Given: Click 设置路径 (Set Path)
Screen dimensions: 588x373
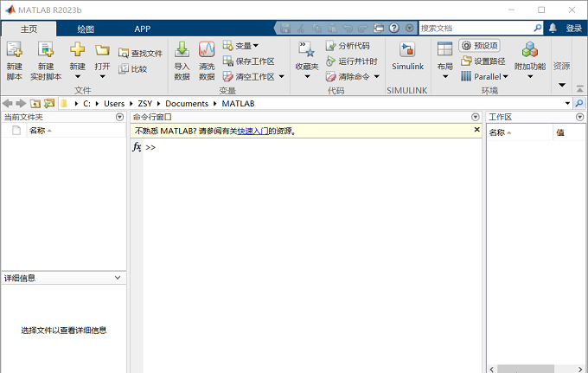Looking at the screenshot, I should [x=483, y=61].
